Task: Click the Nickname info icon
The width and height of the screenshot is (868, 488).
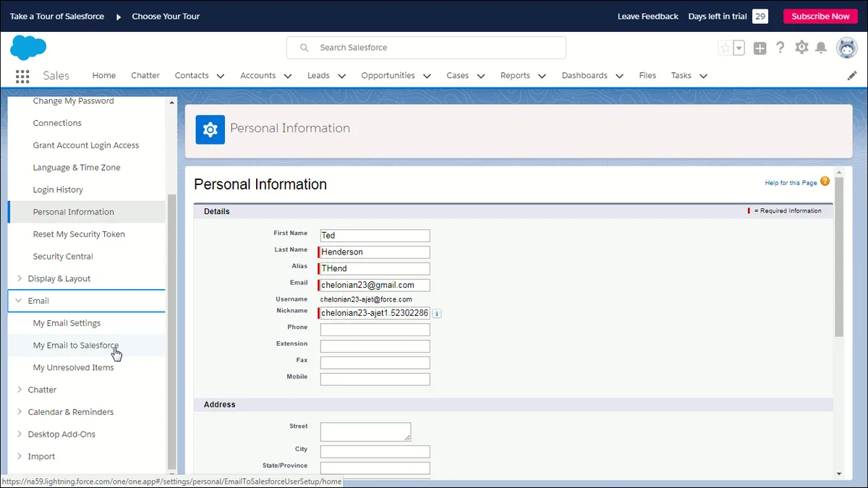Action: click(x=437, y=313)
